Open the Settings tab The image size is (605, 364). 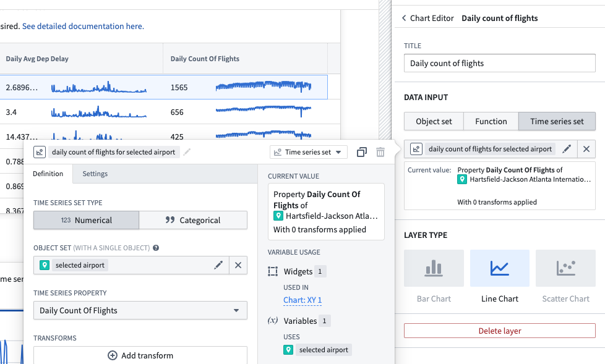(95, 174)
